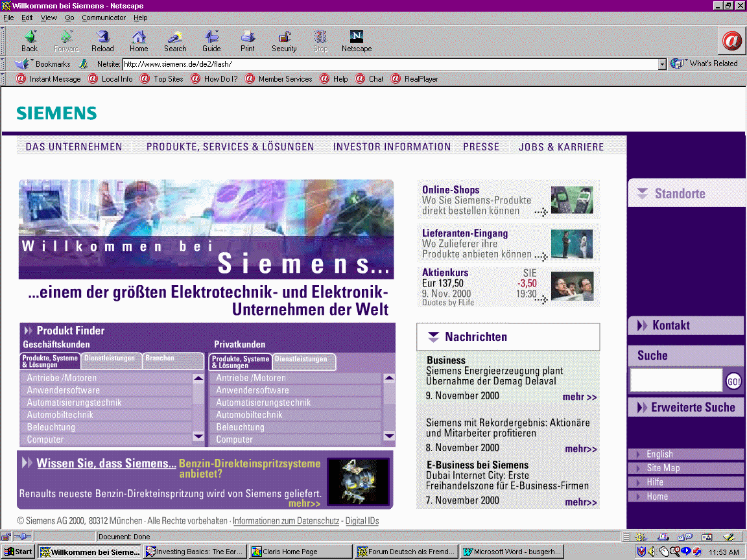This screenshot has width=747, height=560.
Task: Select the Branchen tab
Action: 173,361
